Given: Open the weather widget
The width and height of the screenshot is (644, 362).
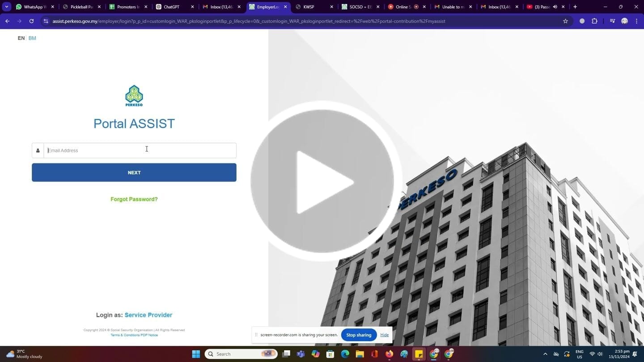Looking at the screenshot, I should (x=25, y=354).
